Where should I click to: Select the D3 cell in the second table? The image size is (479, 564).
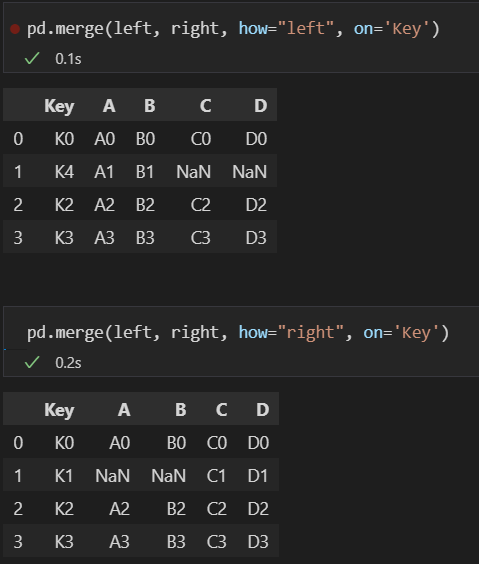click(258, 542)
